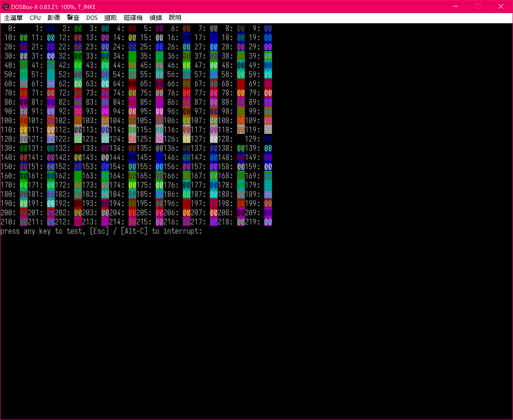The height and width of the screenshot is (420, 513).
Task: Click the solid blue swatch numbered 17
Action: point(214,37)
